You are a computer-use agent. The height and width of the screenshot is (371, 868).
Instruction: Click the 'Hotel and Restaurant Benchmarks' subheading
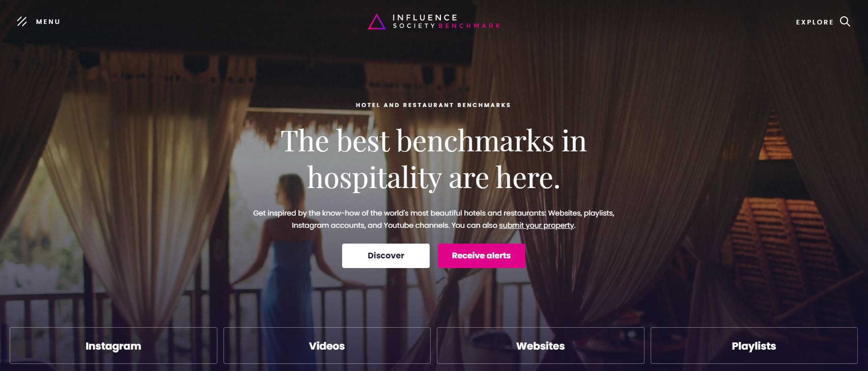pyautogui.click(x=433, y=105)
